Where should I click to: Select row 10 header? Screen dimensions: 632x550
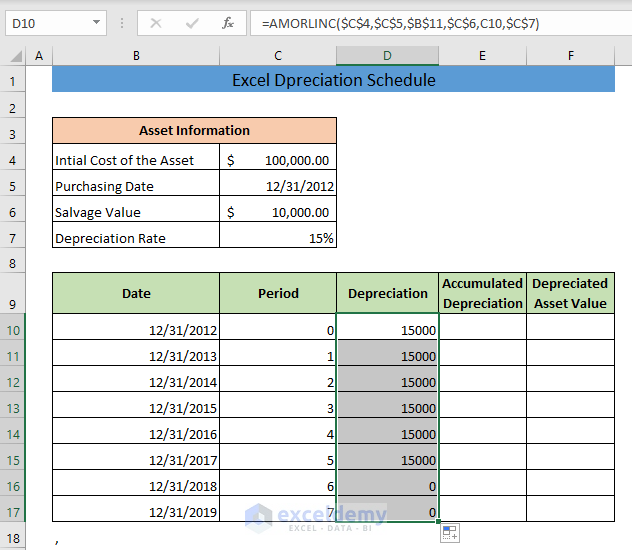point(12,330)
